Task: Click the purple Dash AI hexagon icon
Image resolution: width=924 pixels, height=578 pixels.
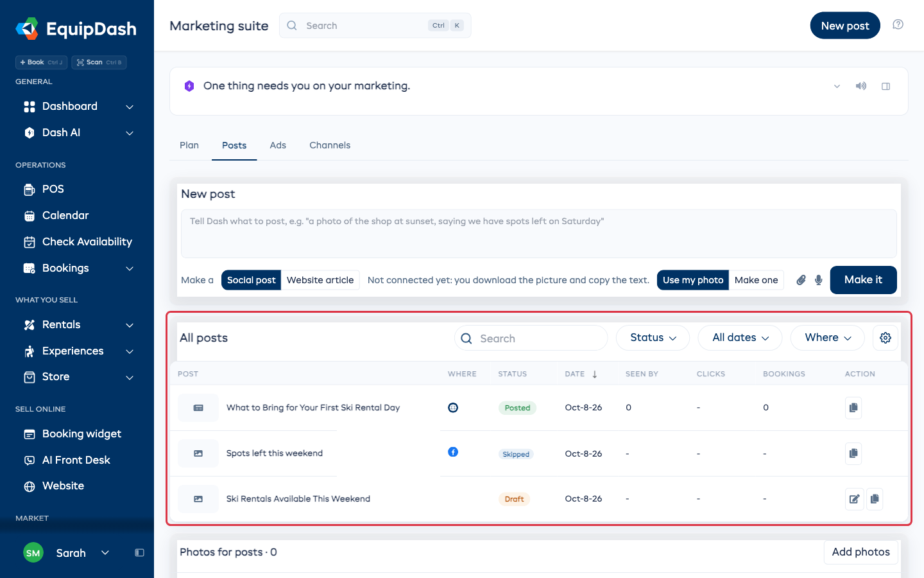Action: [x=189, y=86]
